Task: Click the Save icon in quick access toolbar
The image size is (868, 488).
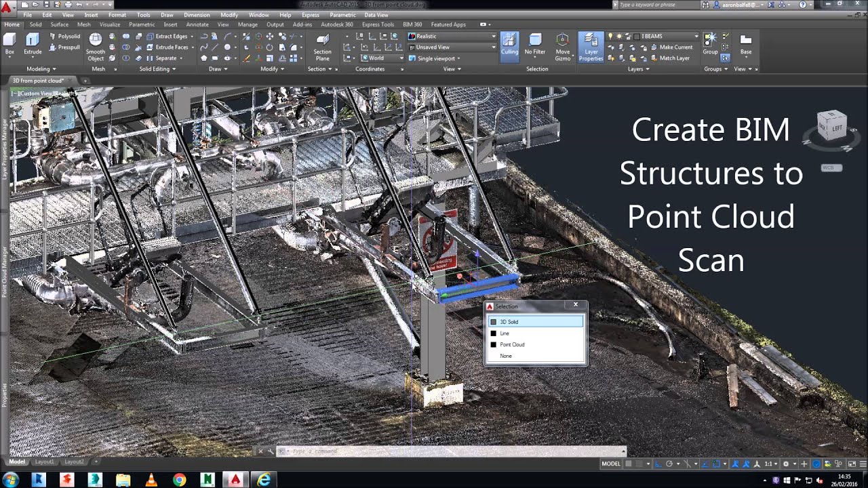Action: 47,5
